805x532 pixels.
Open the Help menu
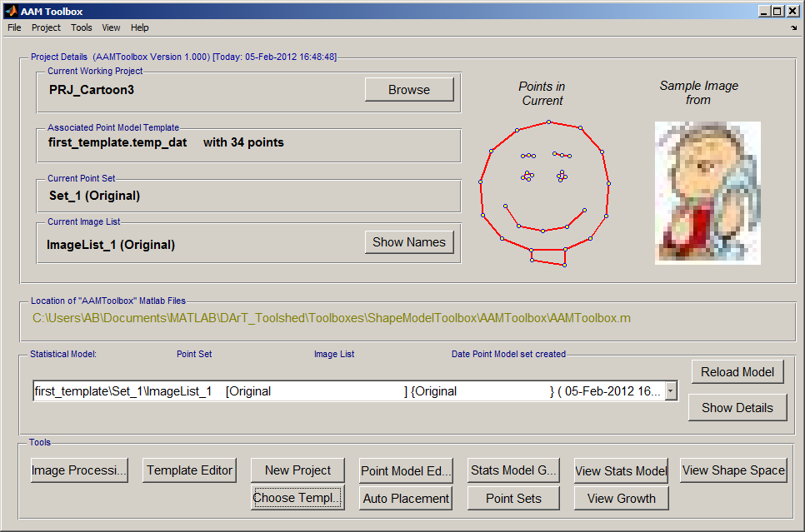pyautogui.click(x=140, y=27)
